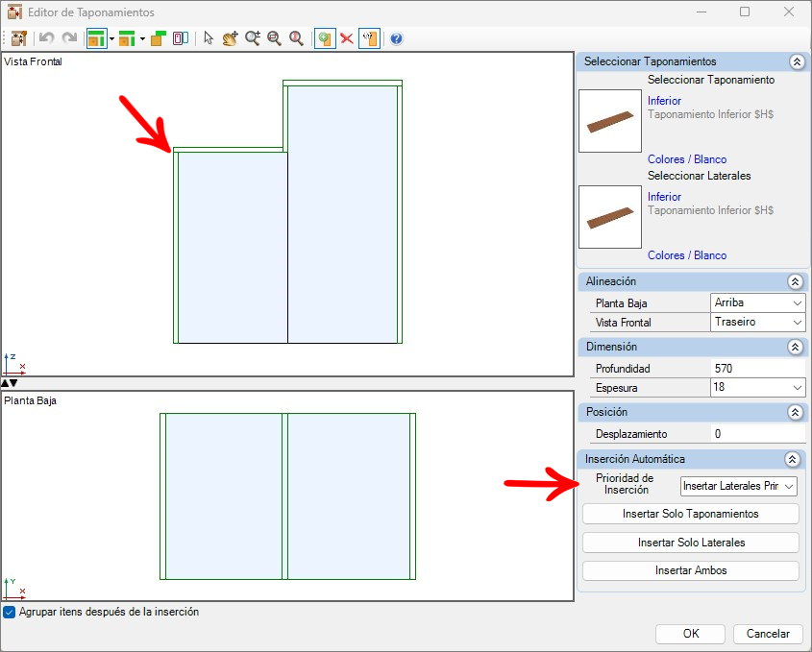Image resolution: width=812 pixels, height=652 pixels.
Task: Open Colores / Blanco link for laterales
Action: pos(687,255)
